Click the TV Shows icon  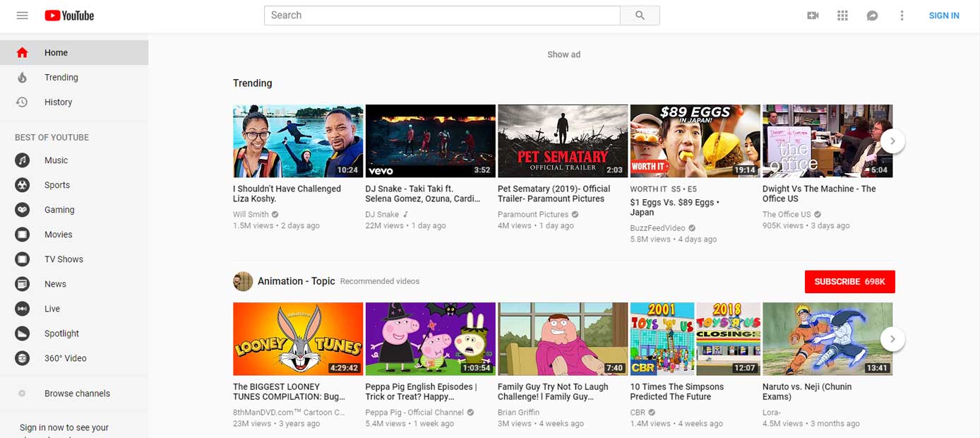click(x=23, y=259)
